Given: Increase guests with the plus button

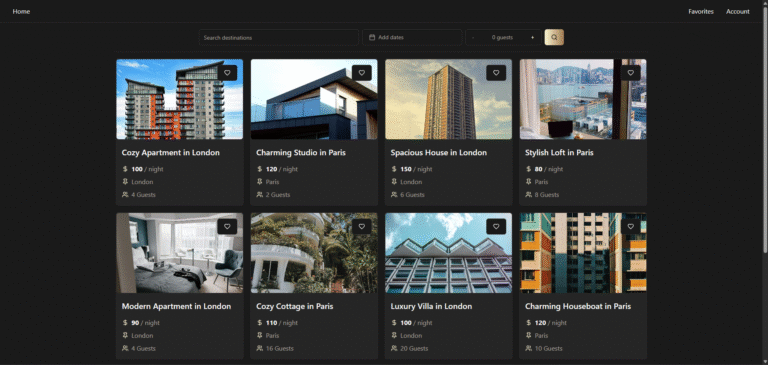Looking at the screenshot, I should pos(532,37).
